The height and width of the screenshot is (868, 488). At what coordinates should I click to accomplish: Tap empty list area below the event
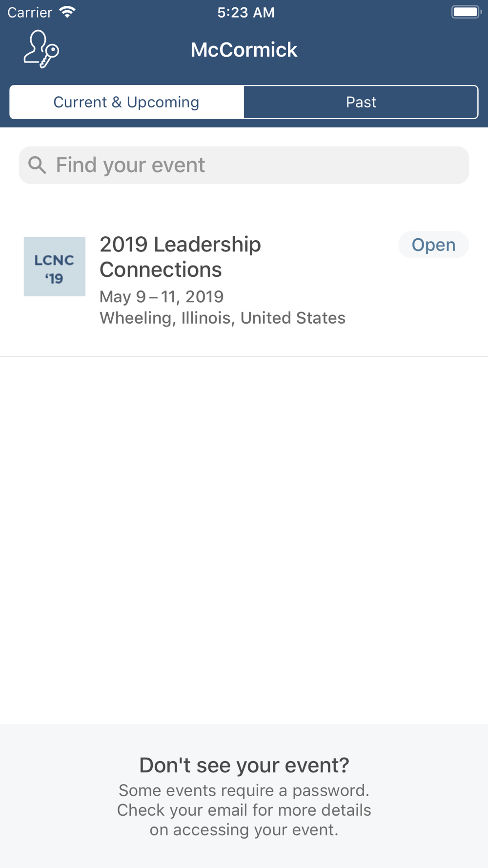pyautogui.click(x=244, y=537)
